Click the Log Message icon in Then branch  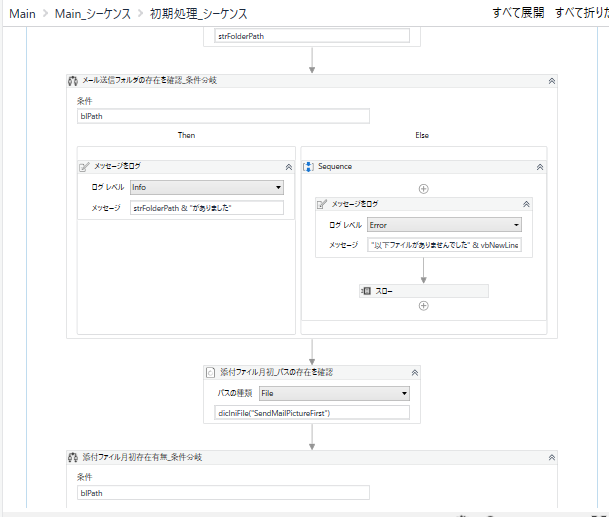click(84, 167)
